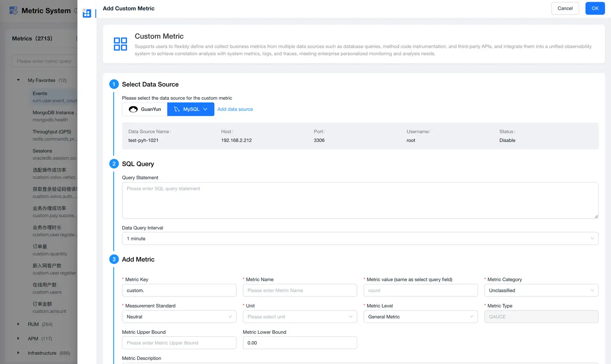Select GuanYun as the data source
This screenshot has height=364, width=611.
[x=145, y=109]
